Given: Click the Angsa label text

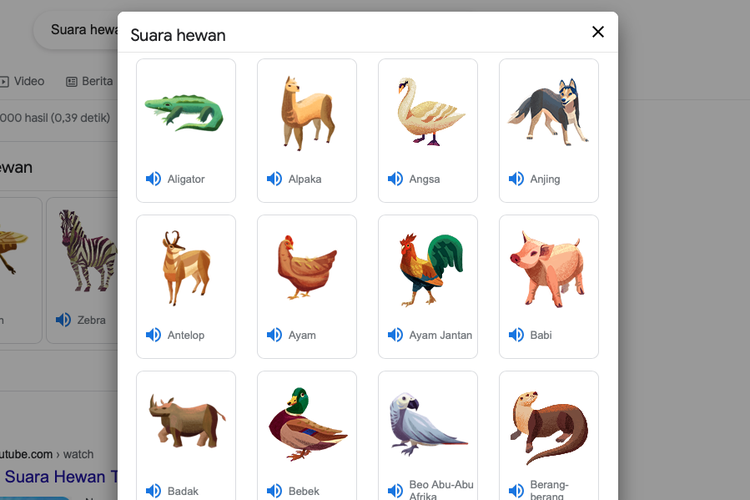Looking at the screenshot, I should tap(424, 179).
